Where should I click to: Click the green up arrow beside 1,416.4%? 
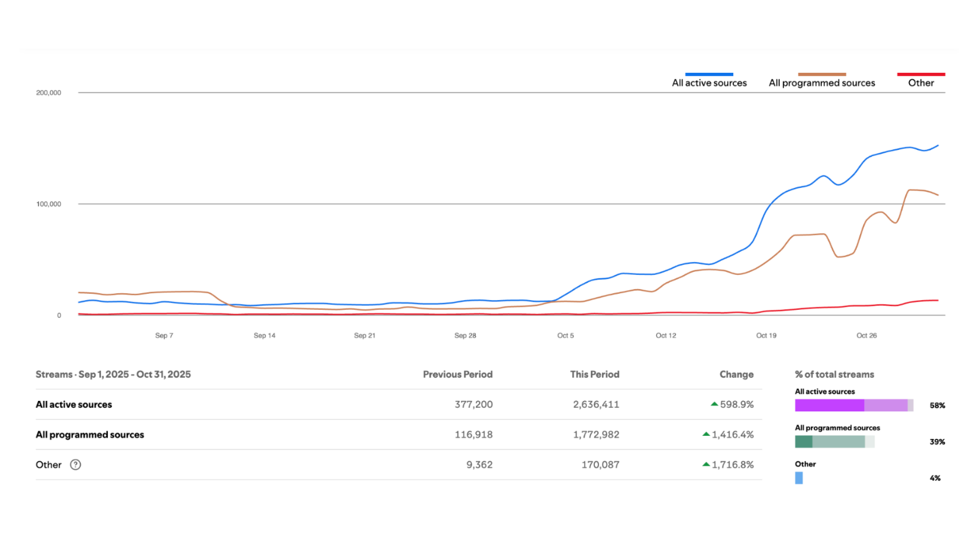[706, 434]
